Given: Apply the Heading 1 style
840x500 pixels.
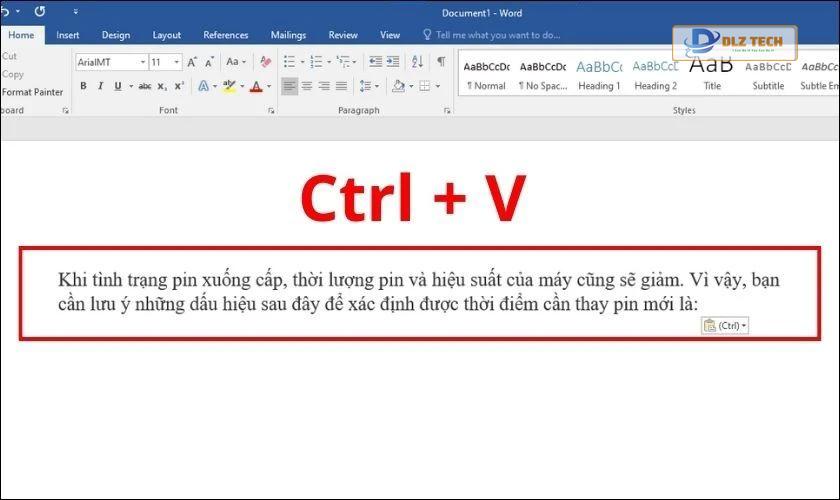Looking at the screenshot, I should click(599, 74).
